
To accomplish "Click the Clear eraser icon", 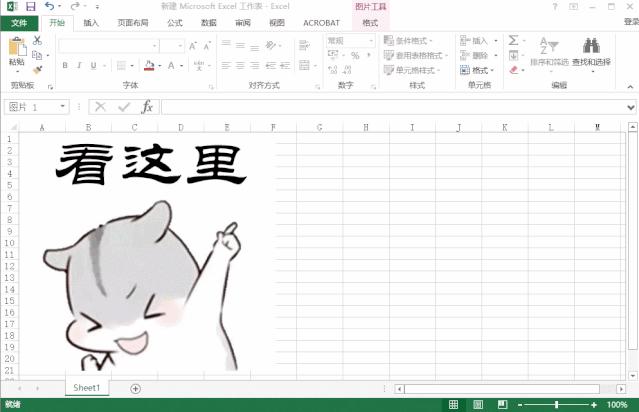I will pos(513,70).
